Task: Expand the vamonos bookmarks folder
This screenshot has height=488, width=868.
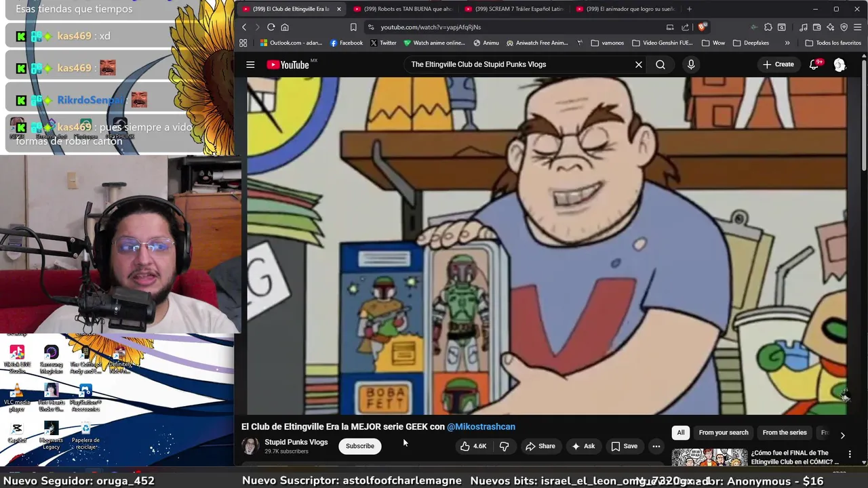Action: coord(607,43)
